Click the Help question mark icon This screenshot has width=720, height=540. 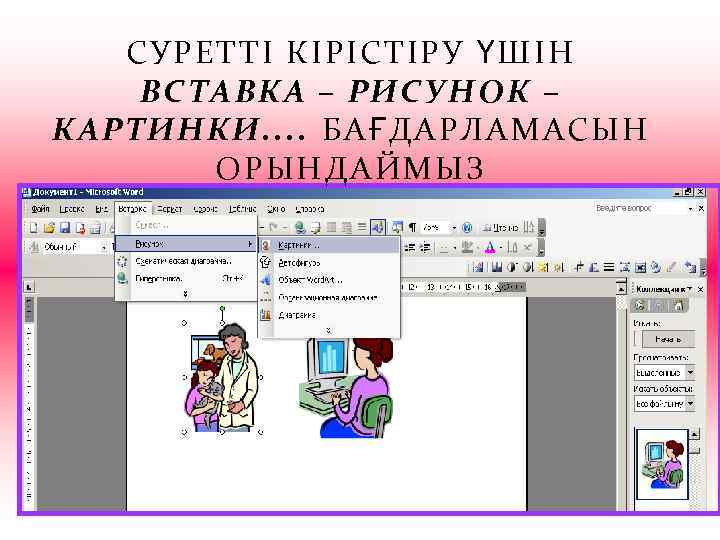[x=467, y=227]
